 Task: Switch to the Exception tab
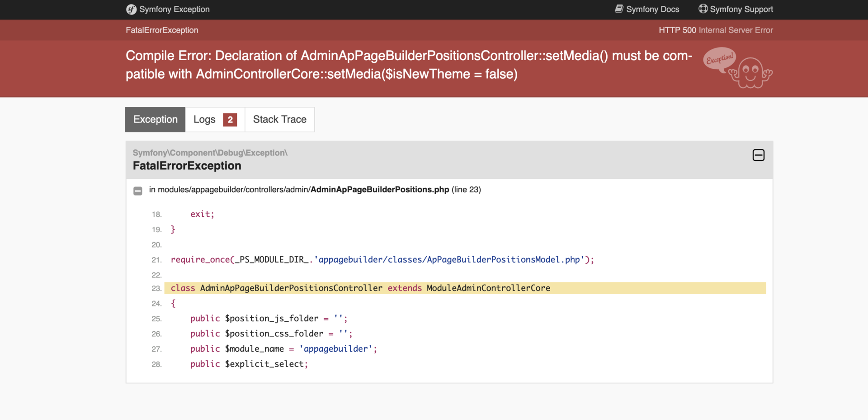(x=155, y=119)
